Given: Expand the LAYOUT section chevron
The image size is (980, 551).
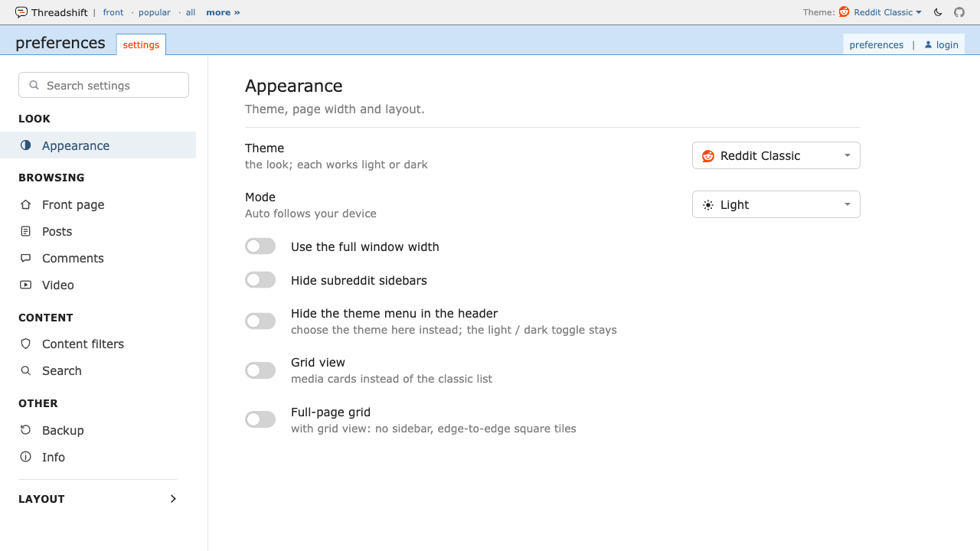Looking at the screenshot, I should tap(173, 499).
